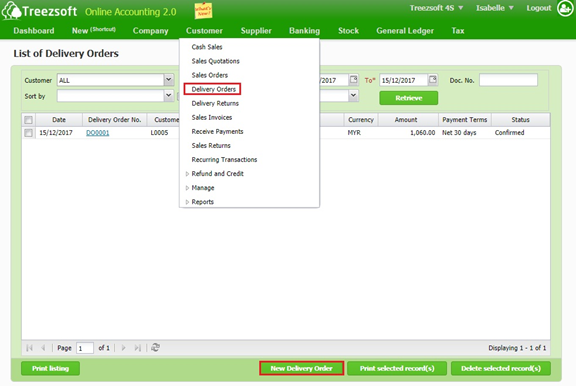Click the amount cell 1,060.00

pos(422,133)
